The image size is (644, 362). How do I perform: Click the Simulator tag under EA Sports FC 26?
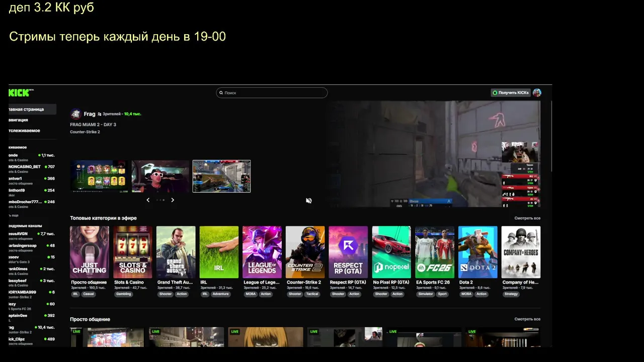tap(426, 294)
